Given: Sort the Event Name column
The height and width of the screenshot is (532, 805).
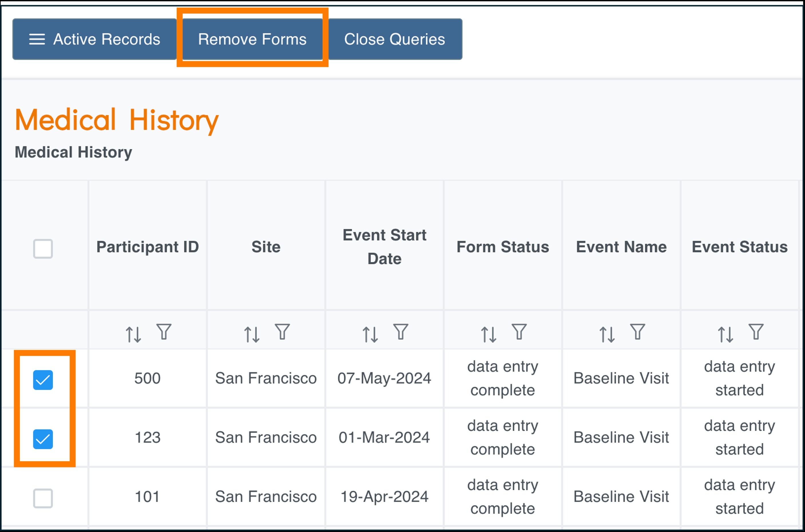Looking at the screenshot, I should click(x=607, y=335).
